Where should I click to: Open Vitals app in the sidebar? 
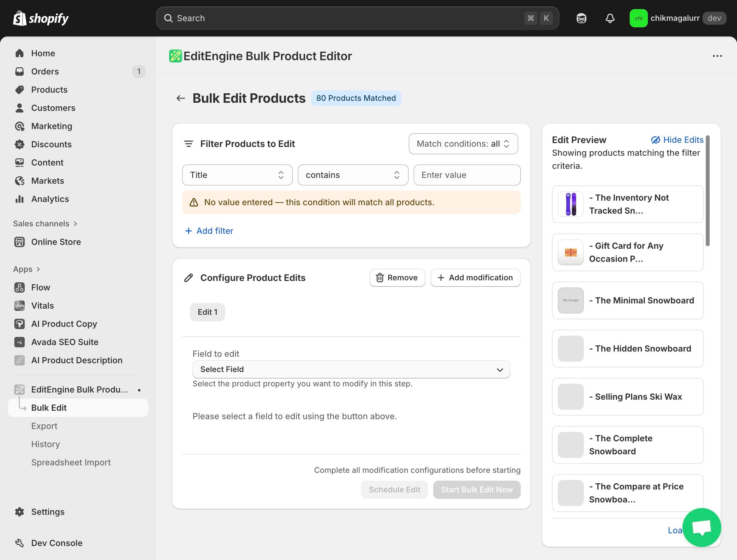(42, 306)
